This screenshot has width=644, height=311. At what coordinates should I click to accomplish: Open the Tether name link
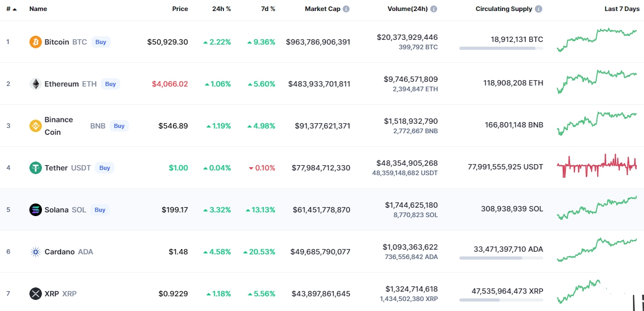click(x=56, y=168)
